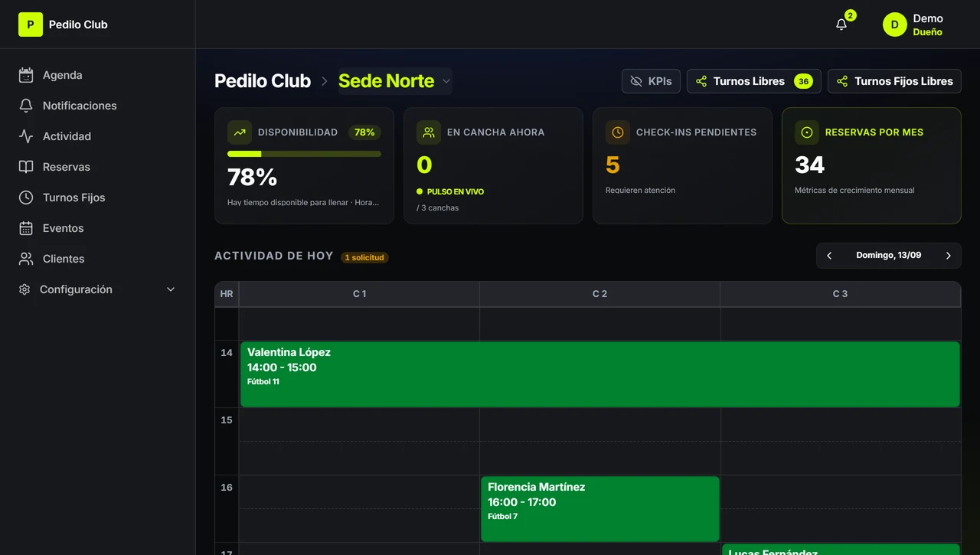Click the Pedilo Club breadcrumb title
This screenshot has width=980, height=555.
tap(263, 81)
